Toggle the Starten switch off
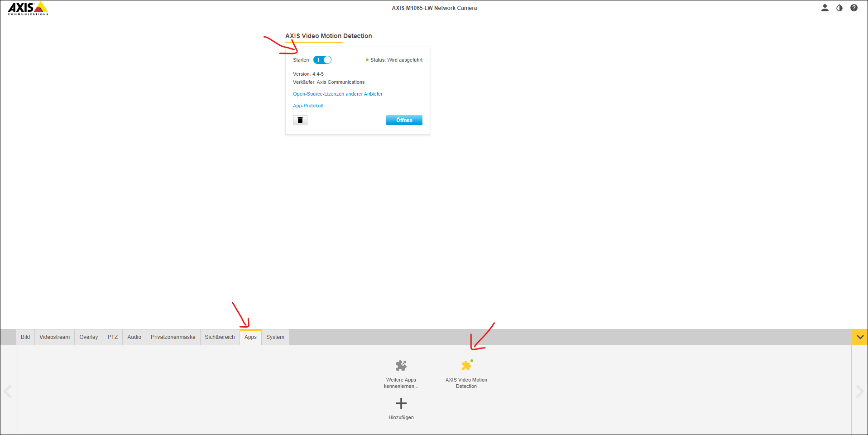This screenshot has height=435, width=868. pyautogui.click(x=322, y=60)
